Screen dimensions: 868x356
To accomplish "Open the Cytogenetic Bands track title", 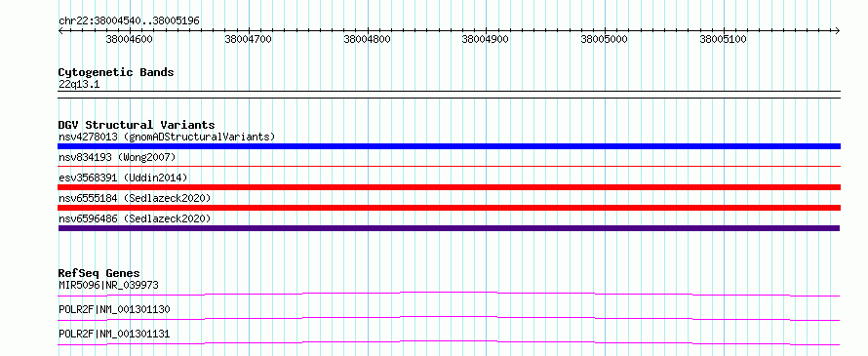I will (116, 72).
